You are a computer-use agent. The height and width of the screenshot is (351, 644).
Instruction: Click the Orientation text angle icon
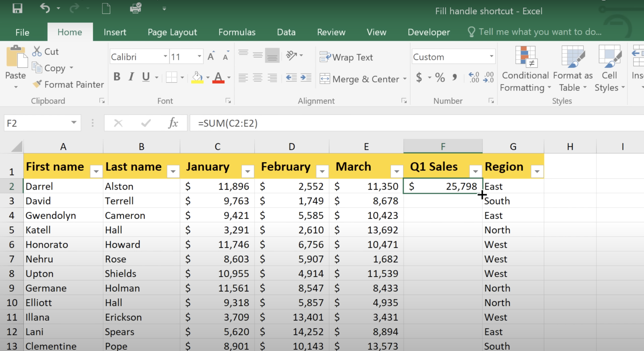click(x=292, y=55)
